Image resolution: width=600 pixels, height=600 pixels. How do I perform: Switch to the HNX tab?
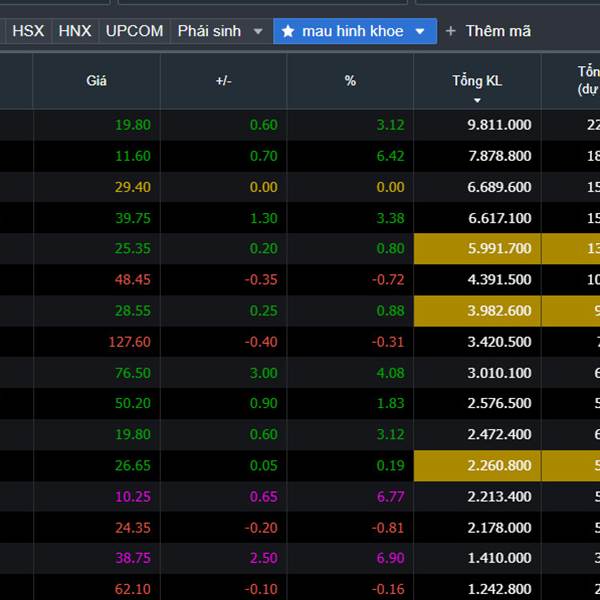[75, 31]
